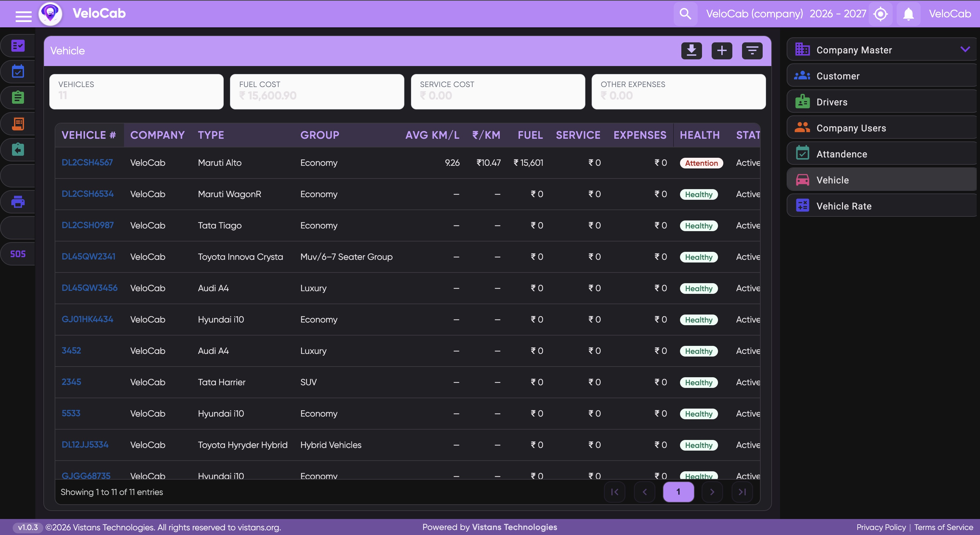Sort by GROUP column header
This screenshot has width=980, height=535.
[x=320, y=135]
